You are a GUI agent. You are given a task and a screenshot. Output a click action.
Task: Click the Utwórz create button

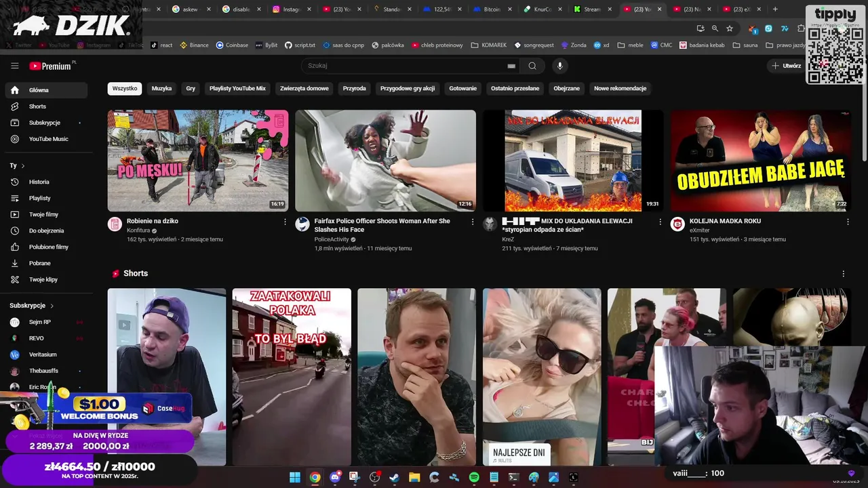786,66
